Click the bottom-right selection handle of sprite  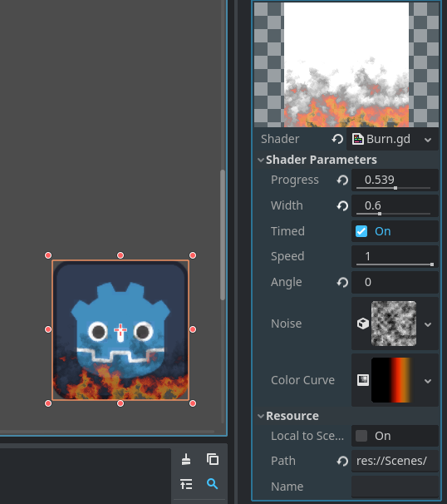193,403
